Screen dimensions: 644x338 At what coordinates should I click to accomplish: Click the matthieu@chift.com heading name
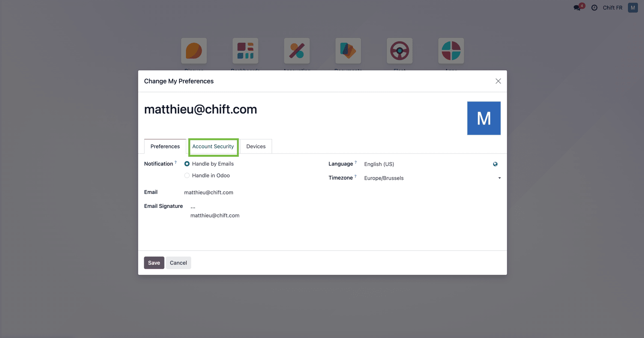[x=200, y=109]
